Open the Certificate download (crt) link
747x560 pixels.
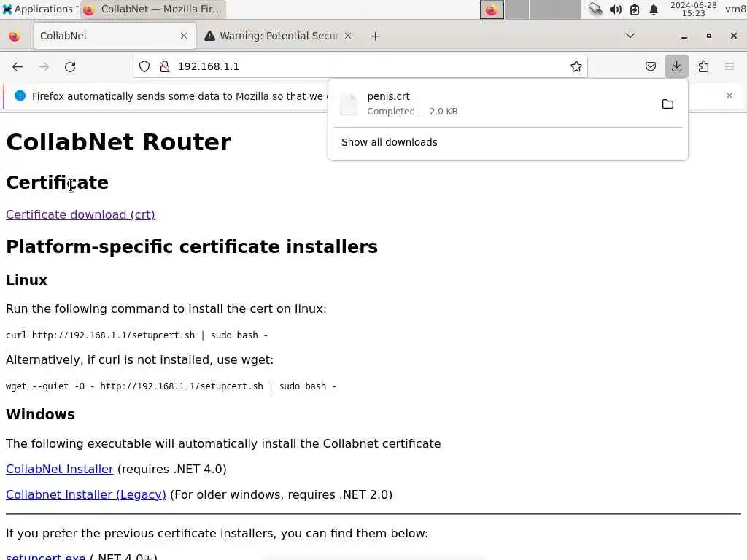(x=80, y=215)
